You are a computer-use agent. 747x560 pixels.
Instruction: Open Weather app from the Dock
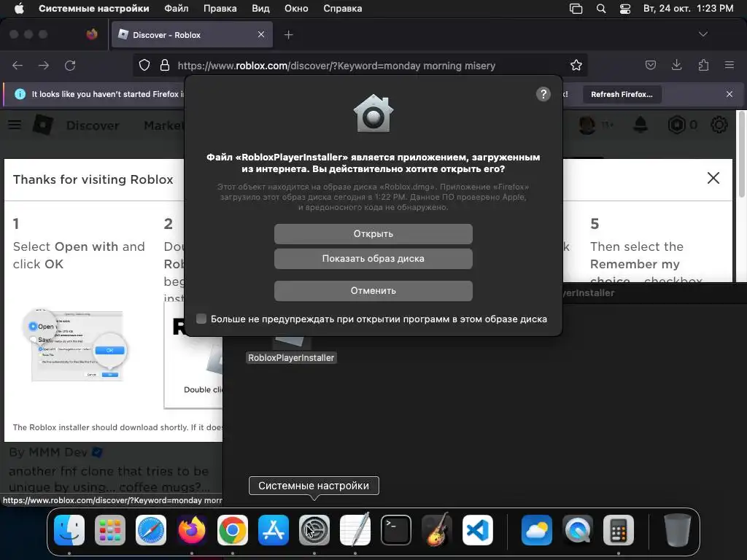pos(537,530)
